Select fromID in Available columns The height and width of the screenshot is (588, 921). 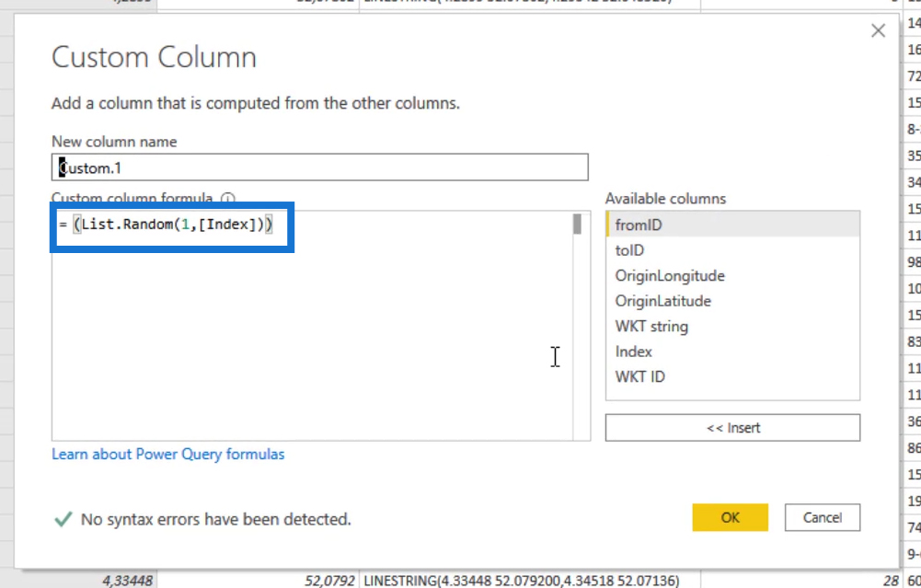(x=732, y=225)
